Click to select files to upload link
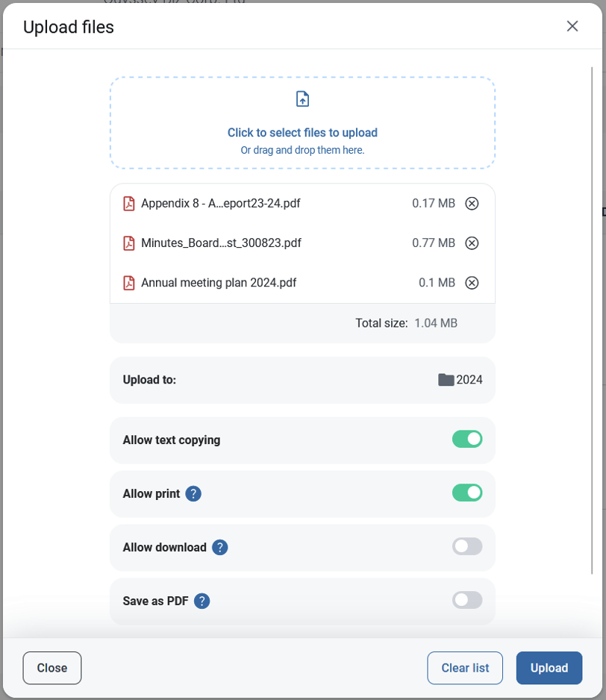 [x=302, y=133]
